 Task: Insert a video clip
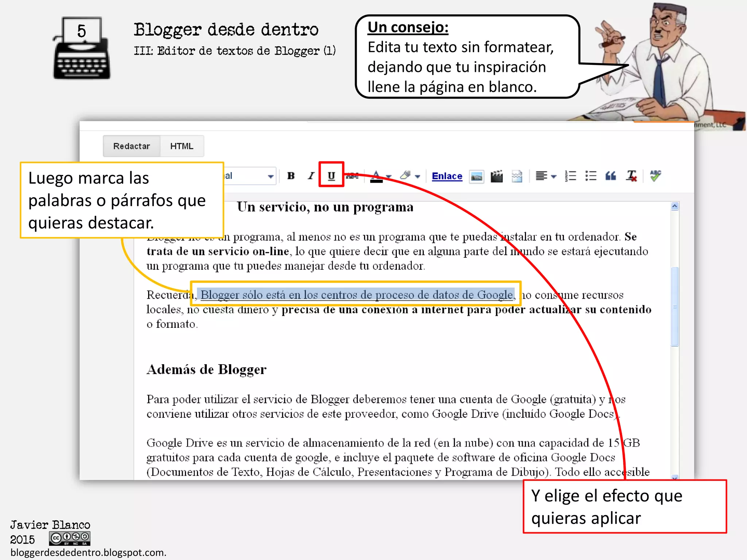tap(496, 176)
